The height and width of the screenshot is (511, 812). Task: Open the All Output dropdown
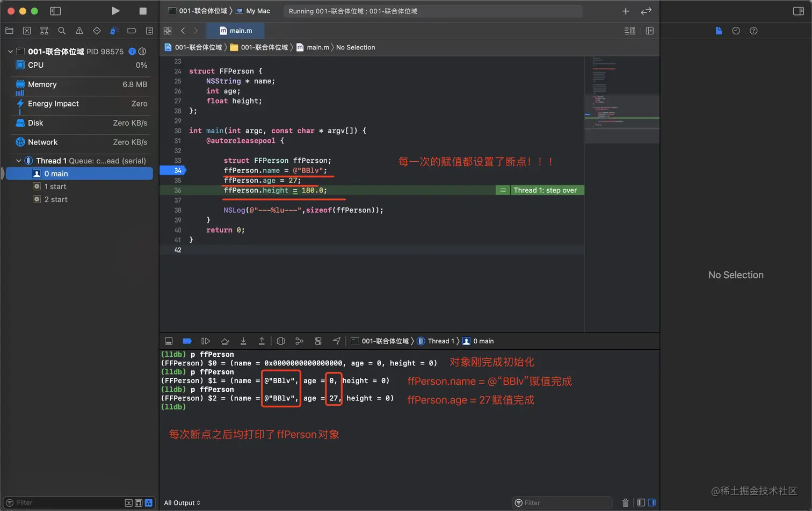(x=182, y=503)
